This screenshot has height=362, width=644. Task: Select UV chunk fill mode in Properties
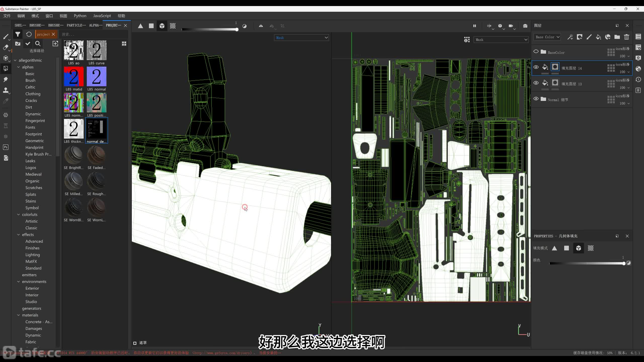point(591,248)
